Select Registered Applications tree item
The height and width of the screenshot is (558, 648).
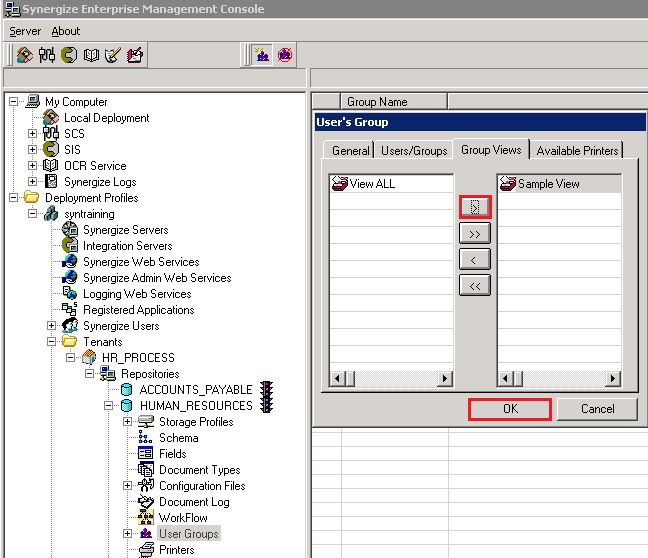(139, 310)
